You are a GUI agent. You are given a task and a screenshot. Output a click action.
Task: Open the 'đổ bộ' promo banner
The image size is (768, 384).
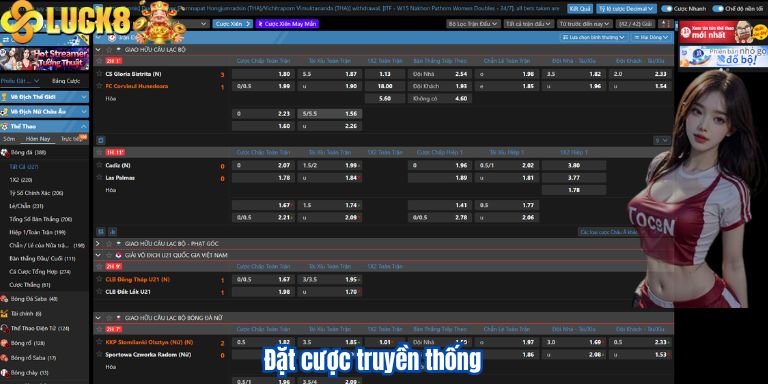(722, 56)
